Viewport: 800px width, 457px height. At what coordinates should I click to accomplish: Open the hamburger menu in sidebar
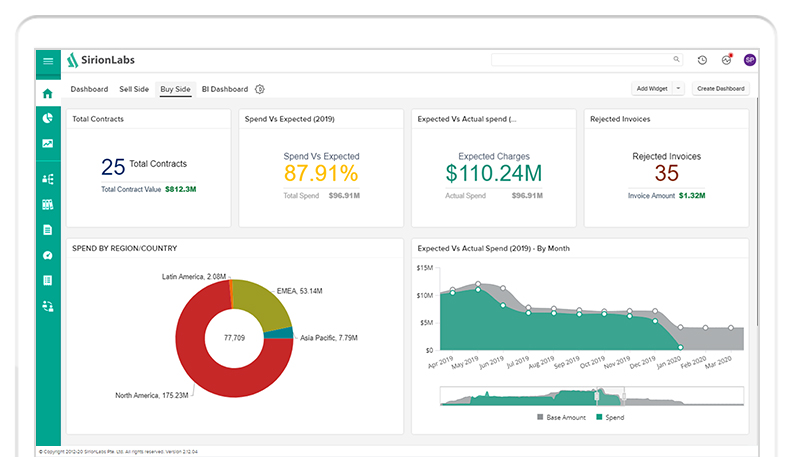tap(47, 61)
